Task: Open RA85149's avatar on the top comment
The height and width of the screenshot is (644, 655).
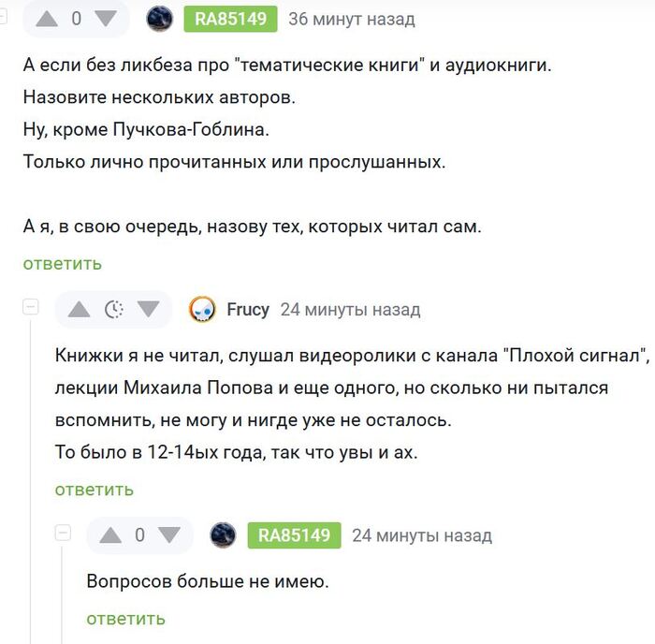Action: 160,19
